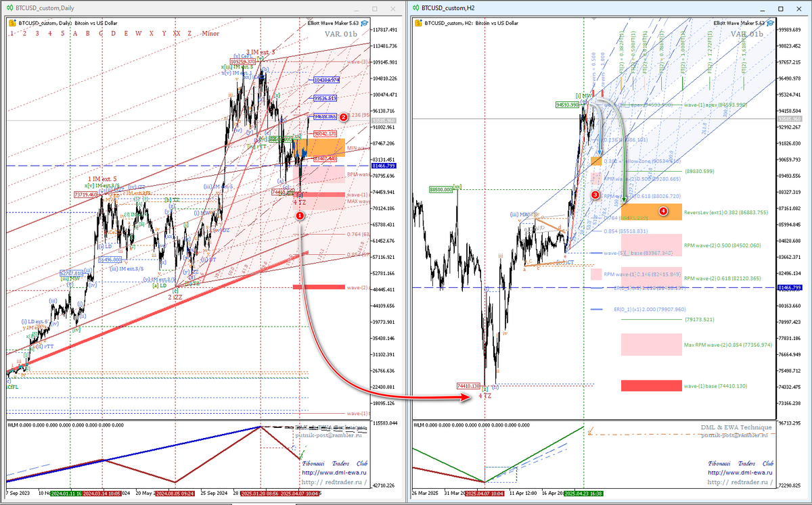Select wave label '2' in the top label row
812x505 pixels.
coord(24,33)
